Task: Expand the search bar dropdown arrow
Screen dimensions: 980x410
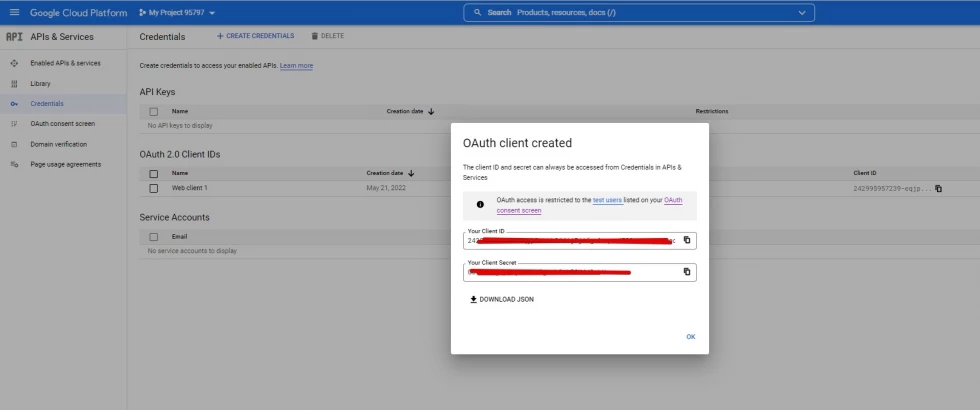Action: point(801,13)
